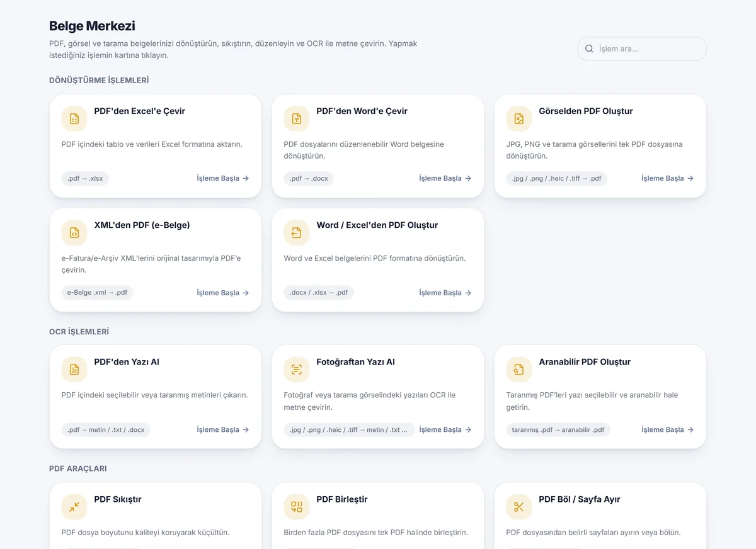Image resolution: width=756 pixels, height=549 pixels.
Task: Open the Fotoğraftan Yazı Al card title
Action: [356, 362]
